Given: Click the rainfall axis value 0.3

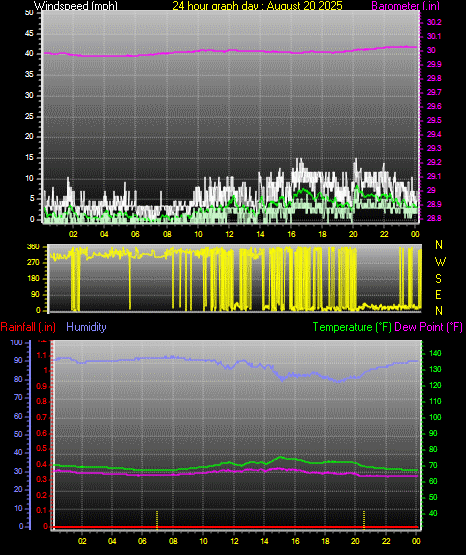Looking at the screenshot, I should 42,480.
